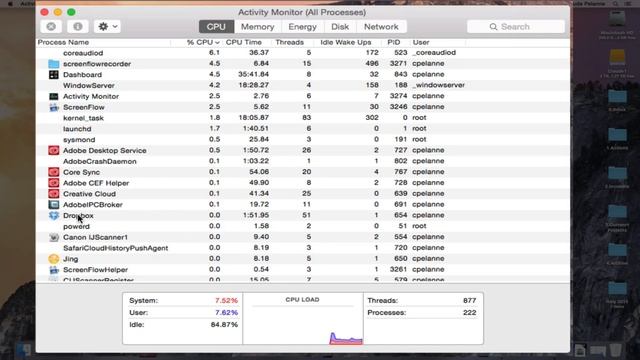Click the Activity Monitor process icon

coord(53,96)
